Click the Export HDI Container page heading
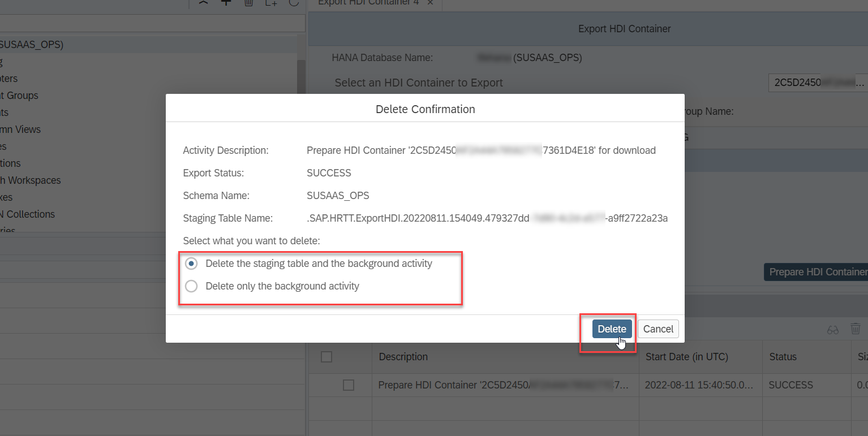This screenshot has width=868, height=436. (x=625, y=29)
